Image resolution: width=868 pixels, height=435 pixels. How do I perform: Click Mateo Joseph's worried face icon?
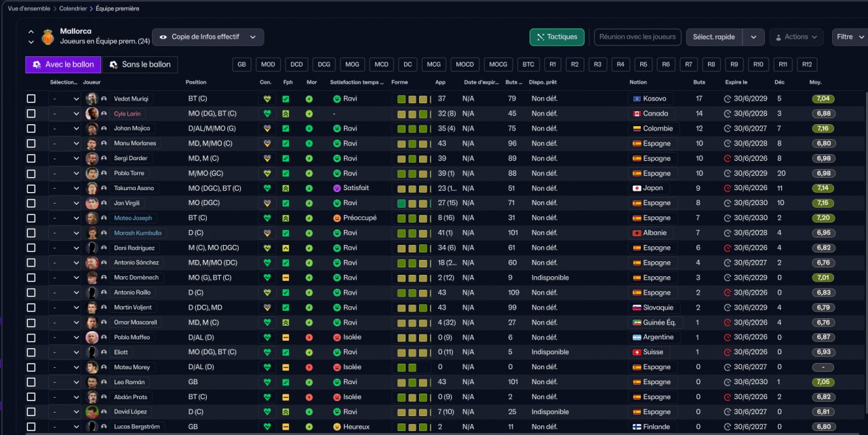(x=336, y=218)
